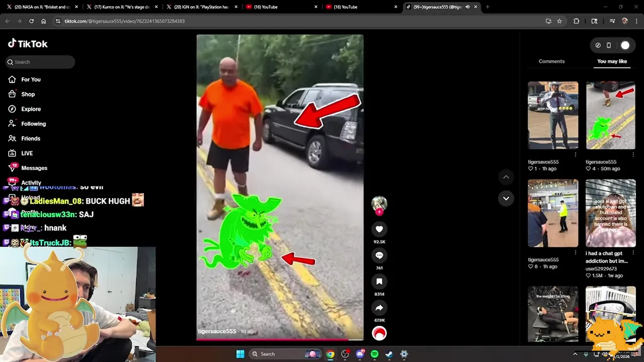Open Chrome media controls icon
644x362 pixels.
pyautogui.click(x=612, y=21)
